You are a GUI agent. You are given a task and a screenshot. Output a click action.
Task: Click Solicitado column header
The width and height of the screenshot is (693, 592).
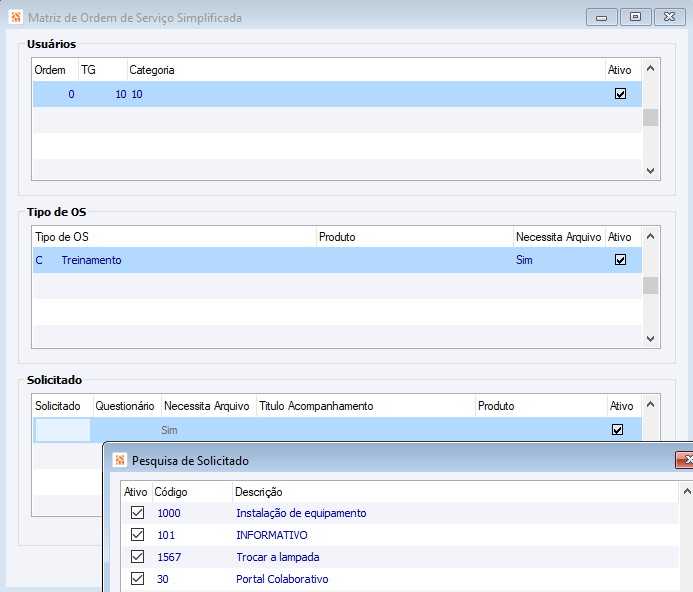point(63,406)
